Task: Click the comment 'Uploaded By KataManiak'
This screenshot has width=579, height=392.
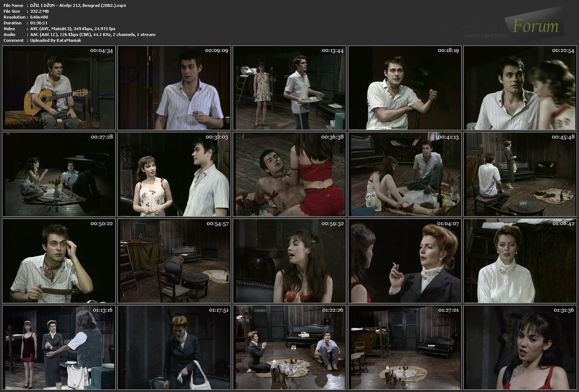Action: pos(56,41)
